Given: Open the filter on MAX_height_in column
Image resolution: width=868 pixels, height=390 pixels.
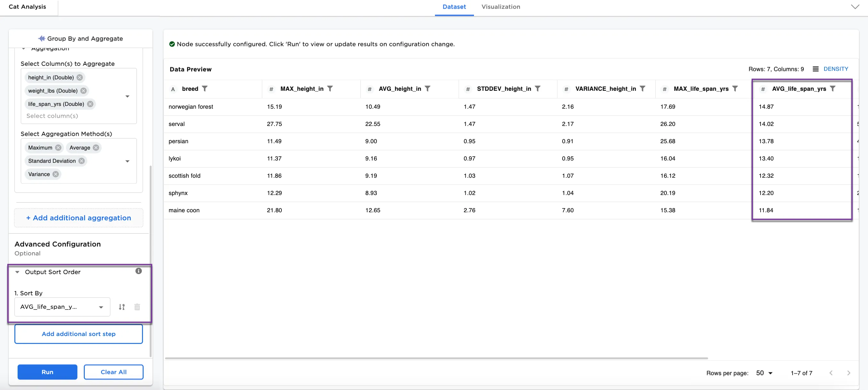Looking at the screenshot, I should [x=330, y=89].
